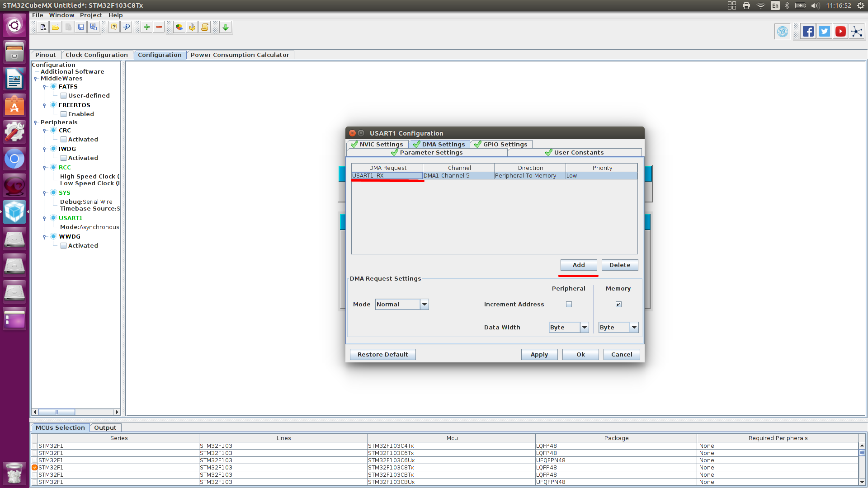Select the STM32F103C8Tx row radio button
This screenshot has height=488, width=868.
(x=34, y=468)
